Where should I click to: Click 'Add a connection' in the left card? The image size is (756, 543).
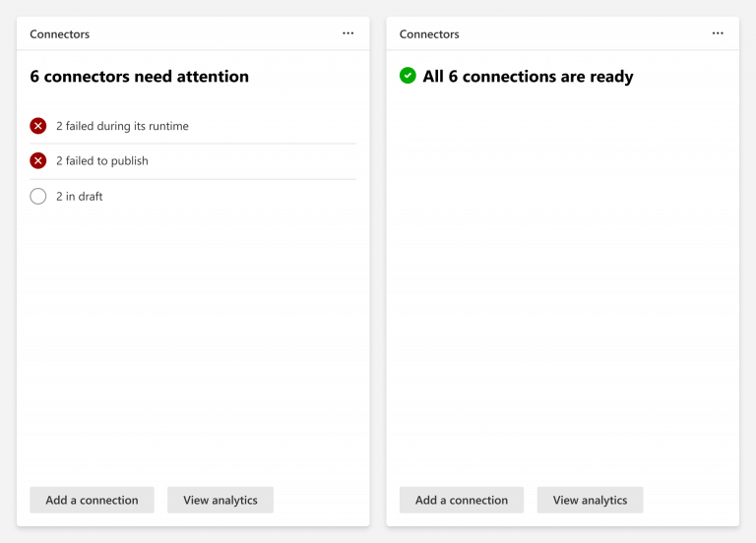pos(92,500)
